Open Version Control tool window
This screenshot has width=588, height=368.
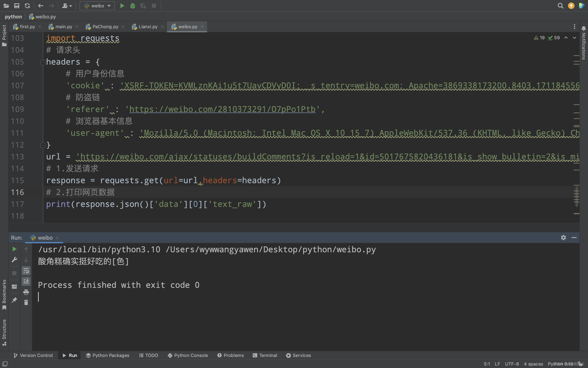(33, 355)
